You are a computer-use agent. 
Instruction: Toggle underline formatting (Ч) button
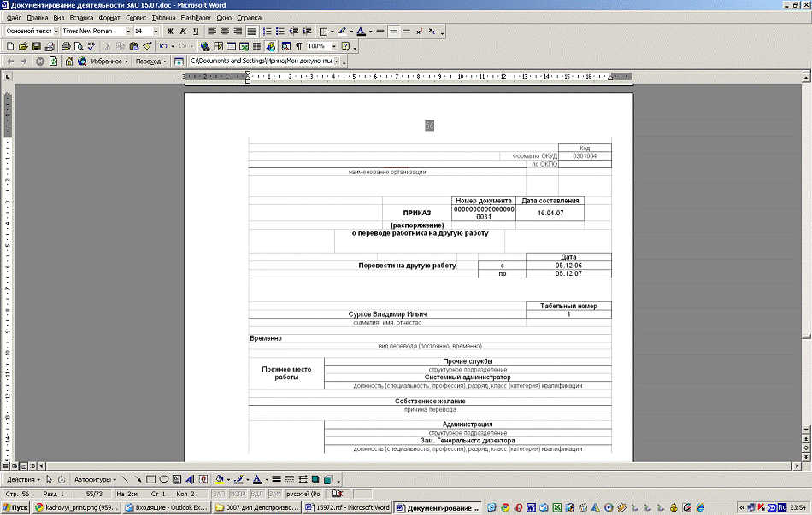point(196,32)
